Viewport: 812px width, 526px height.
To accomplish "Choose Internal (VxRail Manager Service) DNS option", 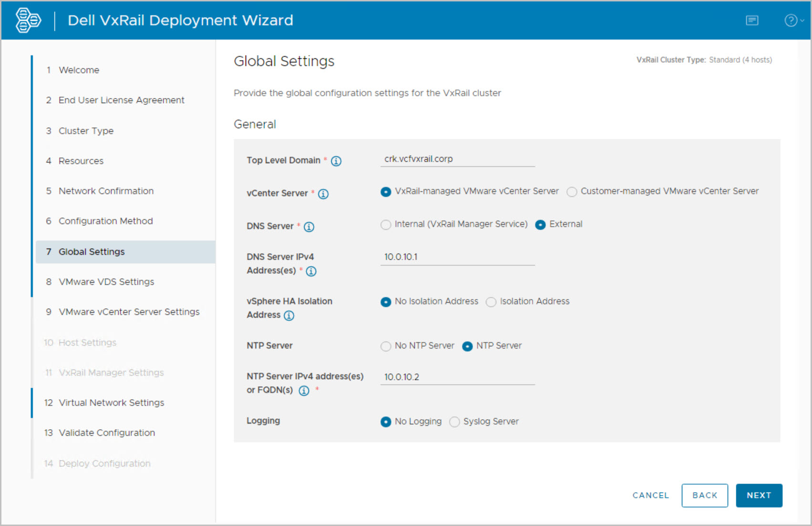I will 386,225.
